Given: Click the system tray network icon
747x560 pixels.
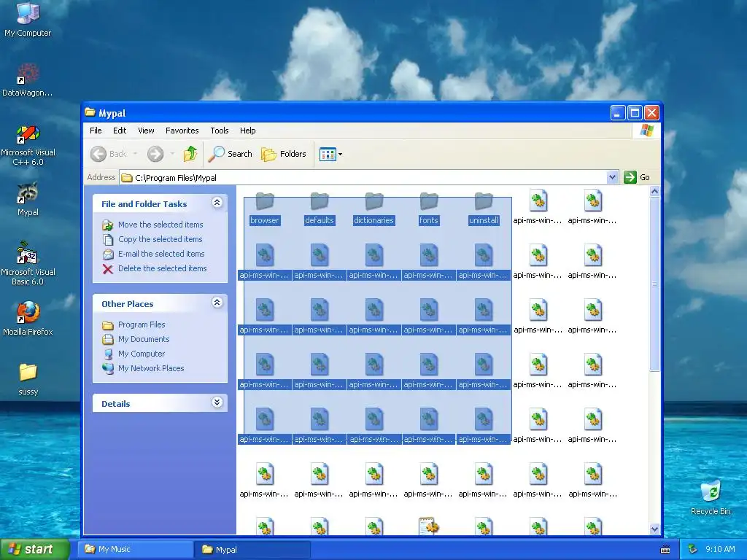Looking at the screenshot, I should (x=692, y=550).
